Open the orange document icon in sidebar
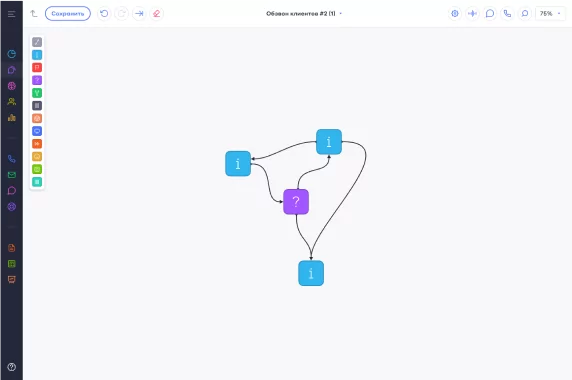 point(12,248)
